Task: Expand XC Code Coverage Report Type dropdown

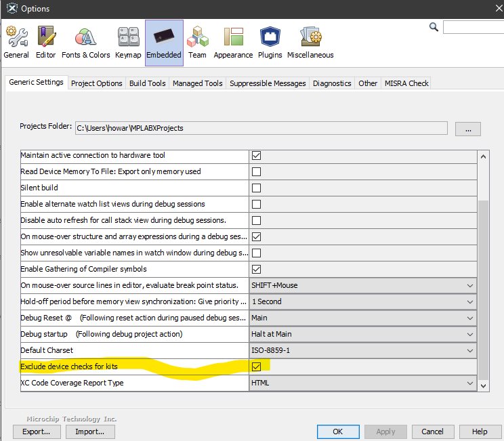Action: click(x=362, y=383)
